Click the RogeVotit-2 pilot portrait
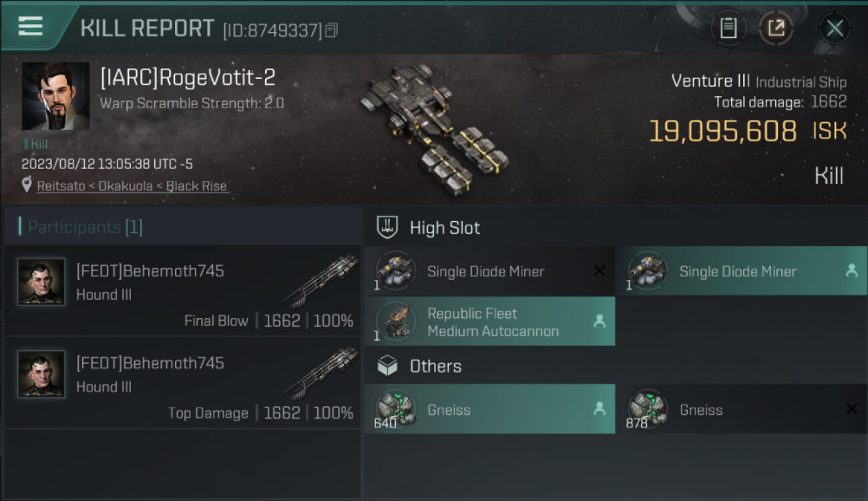Screen dimensions: 868x501 click(x=55, y=96)
